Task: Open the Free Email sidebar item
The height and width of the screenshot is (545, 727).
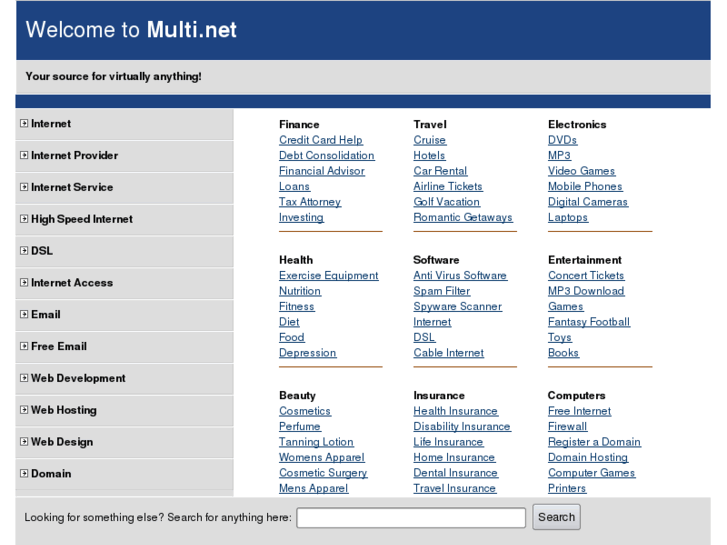Action: coord(124,347)
